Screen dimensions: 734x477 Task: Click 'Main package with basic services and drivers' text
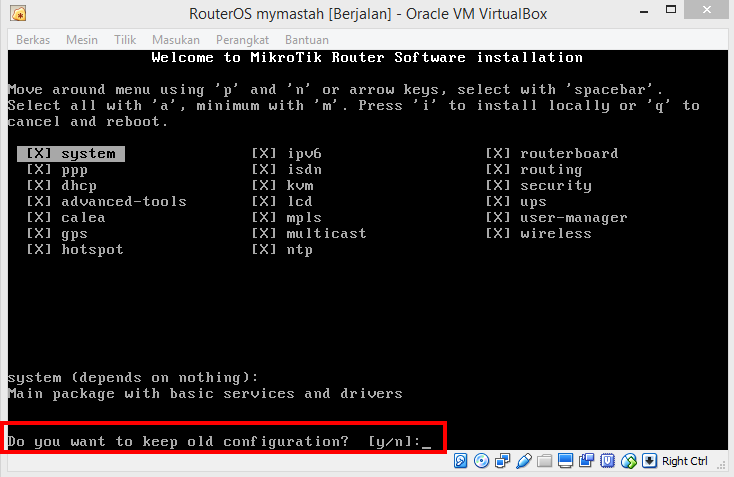tap(205, 394)
